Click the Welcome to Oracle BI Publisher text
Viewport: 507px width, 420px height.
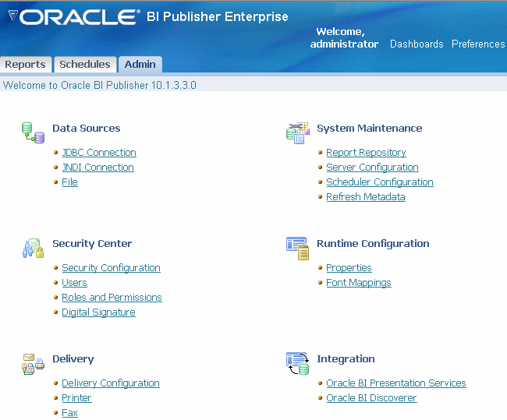tap(100, 85)
